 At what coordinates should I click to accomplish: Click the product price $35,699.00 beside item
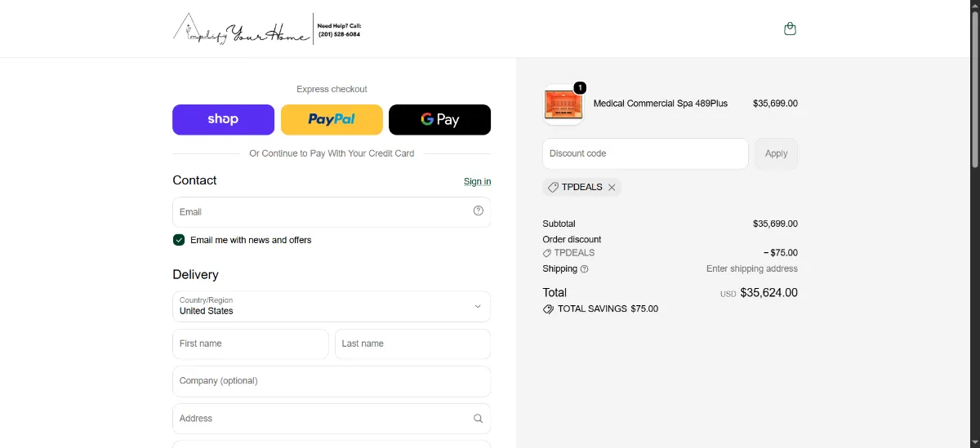[x=775, y=104]
